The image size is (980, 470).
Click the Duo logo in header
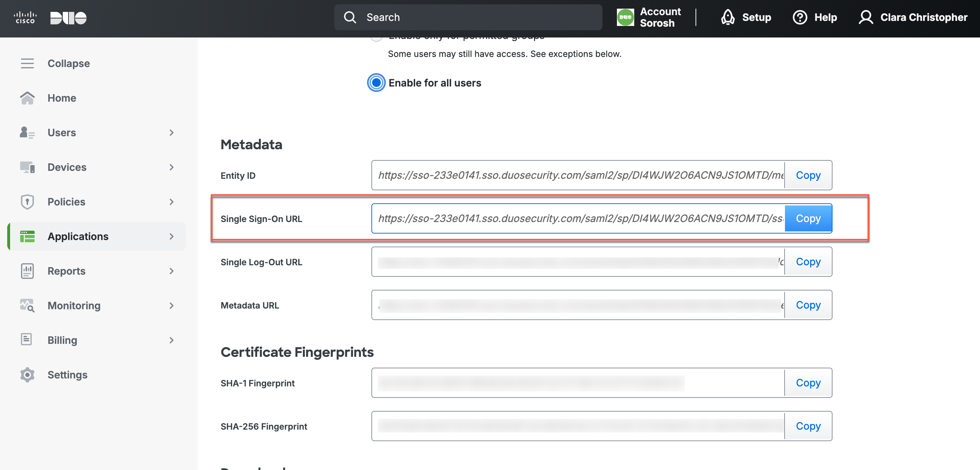(69, 18)
